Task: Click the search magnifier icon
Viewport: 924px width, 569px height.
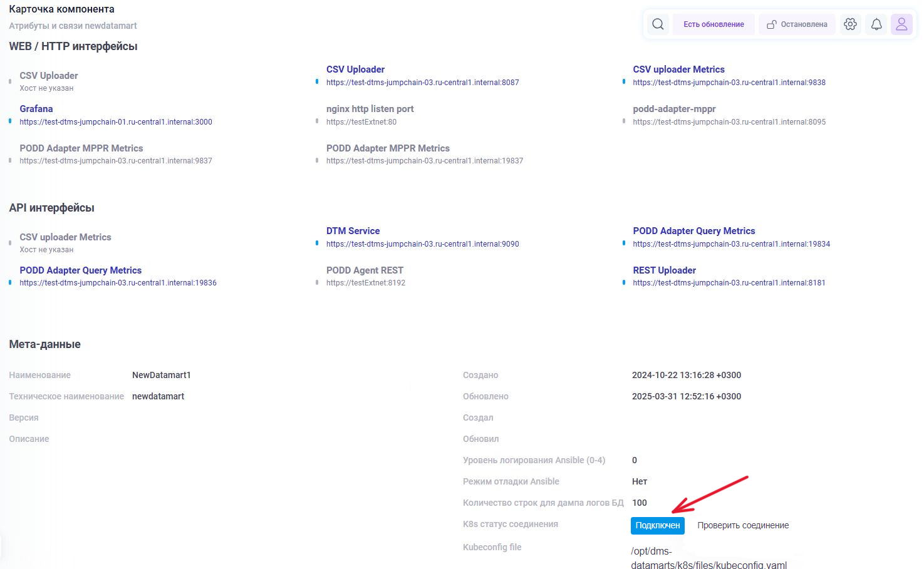Action: 657,24
